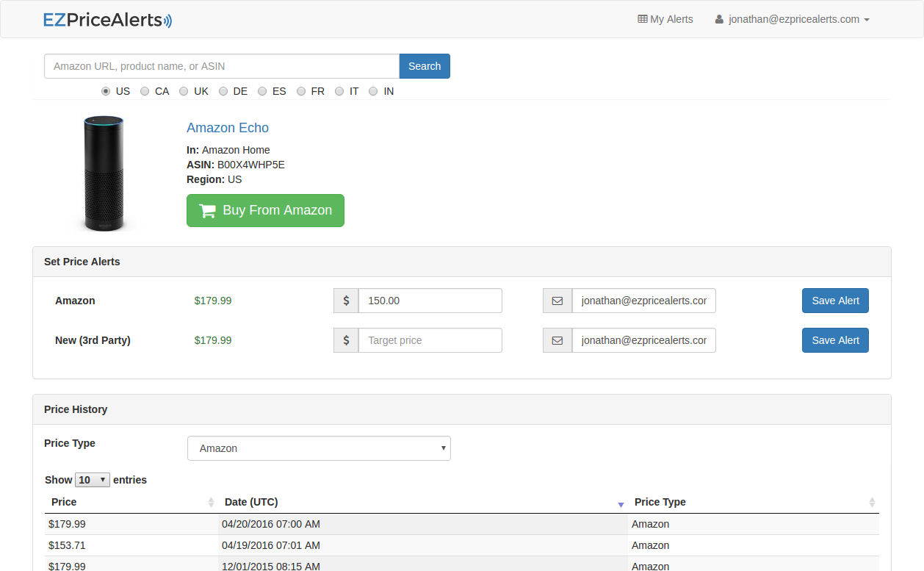Select the CA region radio button

(145, 91)
